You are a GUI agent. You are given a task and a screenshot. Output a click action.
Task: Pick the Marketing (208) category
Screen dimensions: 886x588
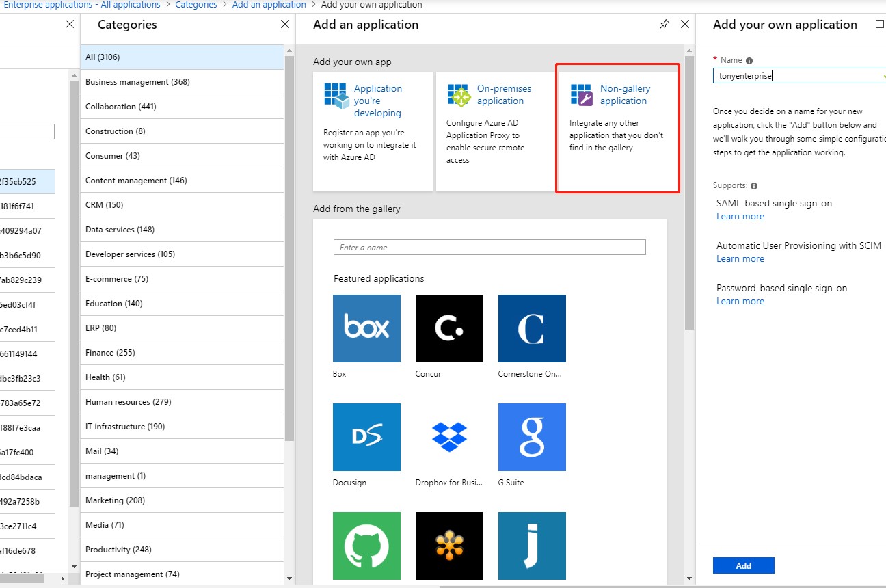click(182, 500)
